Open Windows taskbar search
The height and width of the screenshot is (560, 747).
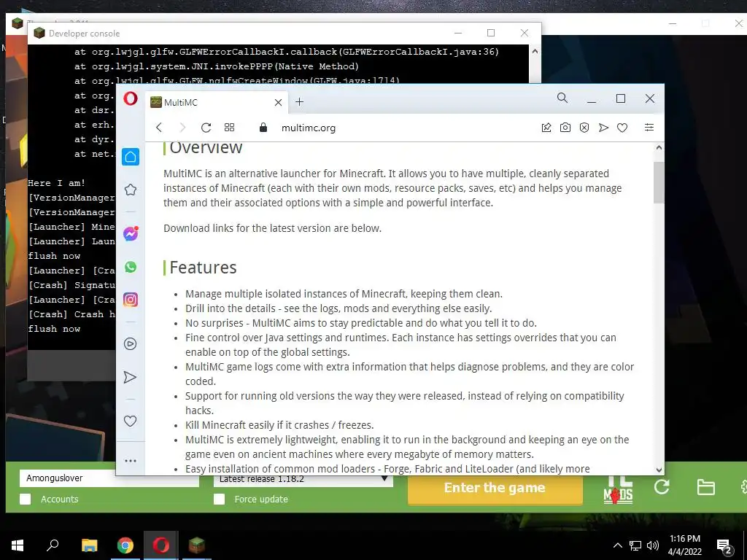coord(53,545)
